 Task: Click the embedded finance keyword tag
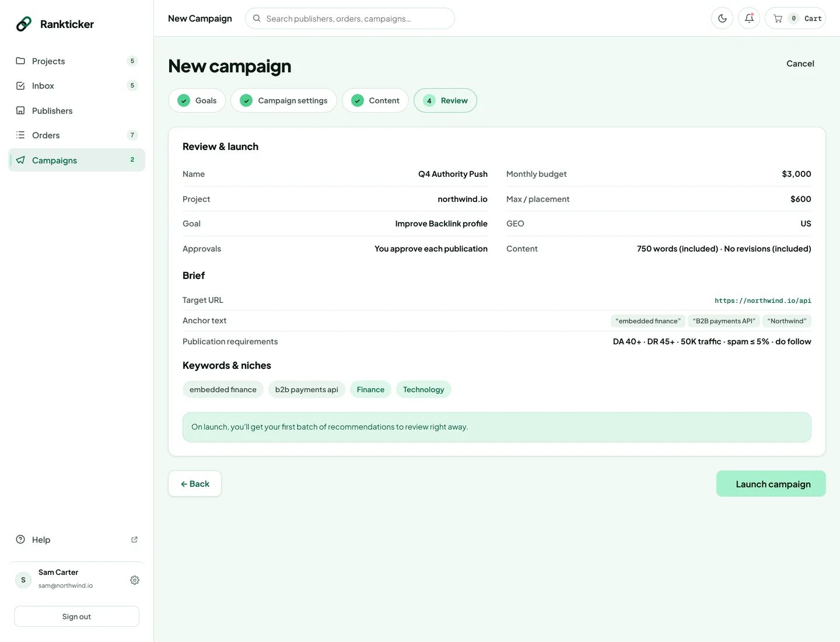click(223, 390)
